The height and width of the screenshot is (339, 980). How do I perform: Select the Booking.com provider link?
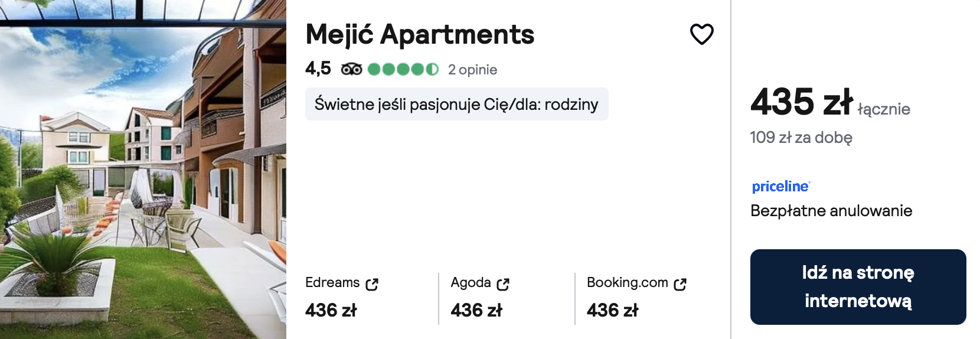(x=628, y=283)
